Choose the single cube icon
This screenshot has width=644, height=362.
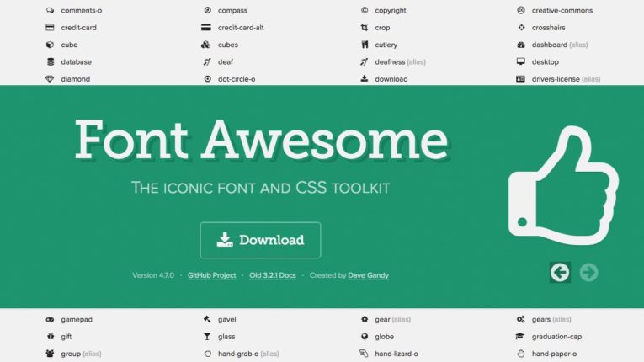point(50,45)
